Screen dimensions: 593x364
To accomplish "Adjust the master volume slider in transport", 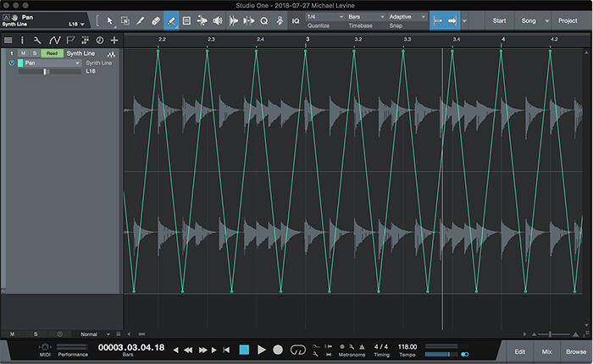I will click(441, 354).
